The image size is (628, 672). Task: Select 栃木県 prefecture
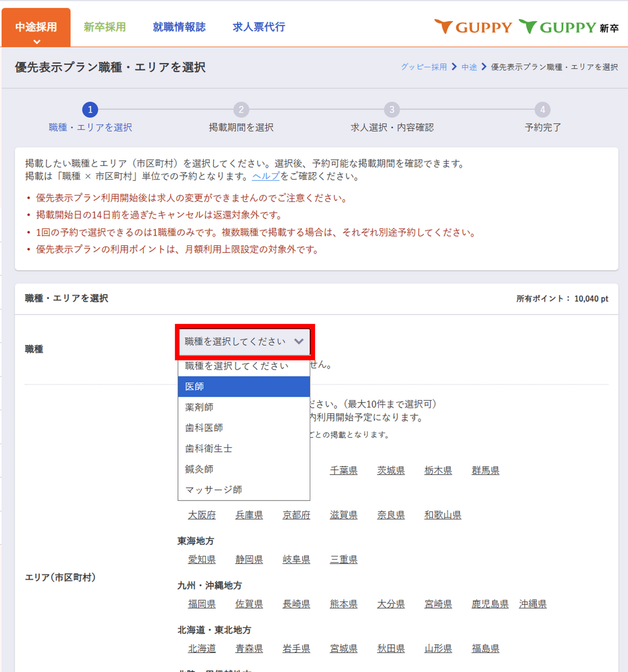(438, 470)
